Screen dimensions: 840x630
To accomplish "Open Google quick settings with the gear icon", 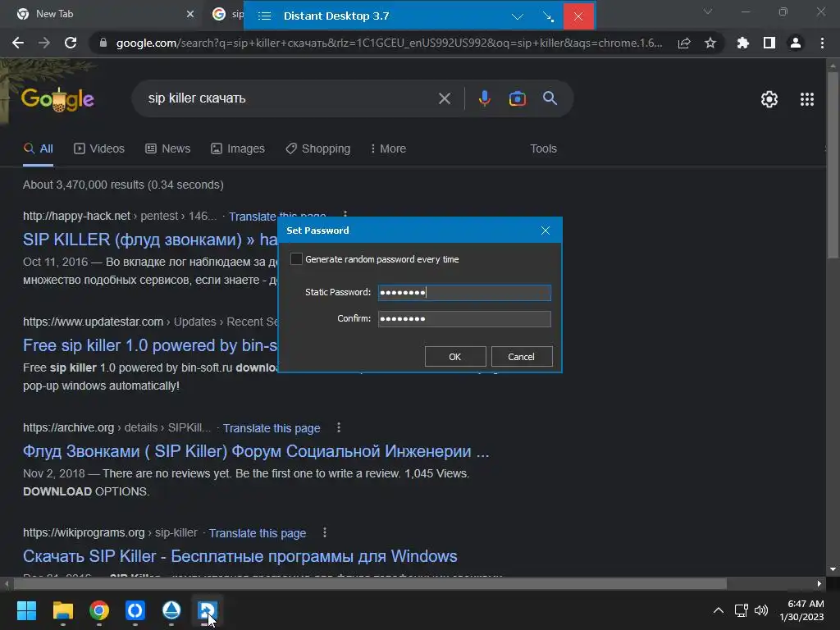I will [x=769, y=99].
